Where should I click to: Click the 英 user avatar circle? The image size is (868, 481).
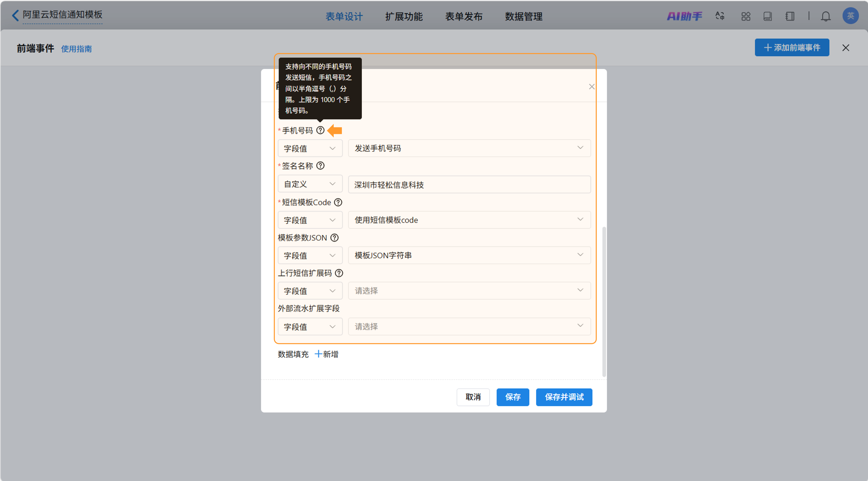tap(850, 16)
